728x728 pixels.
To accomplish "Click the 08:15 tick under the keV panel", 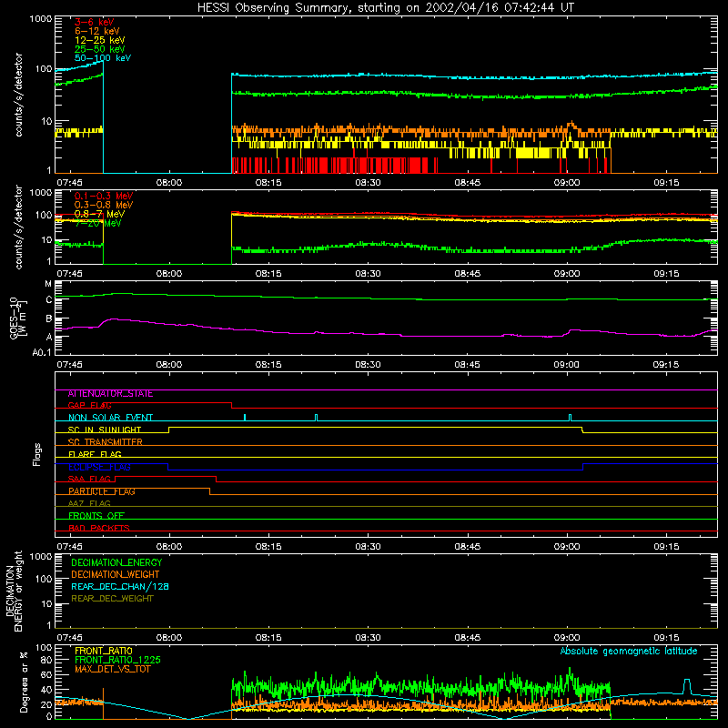I will click(268, 183).
